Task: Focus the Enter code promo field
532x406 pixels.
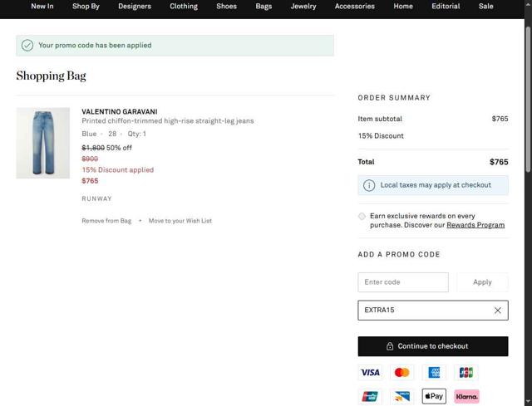Action: 403,282
